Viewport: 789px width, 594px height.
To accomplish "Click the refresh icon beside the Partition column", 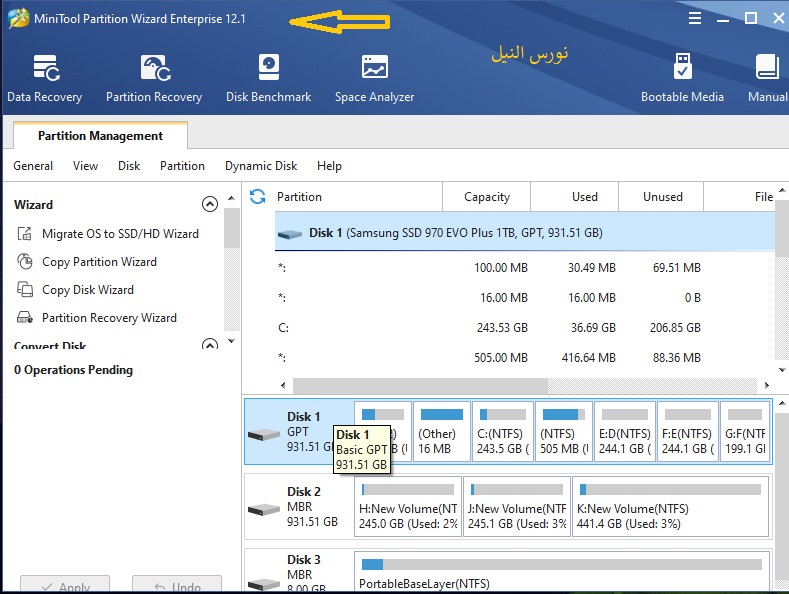I will pos(258,197).
